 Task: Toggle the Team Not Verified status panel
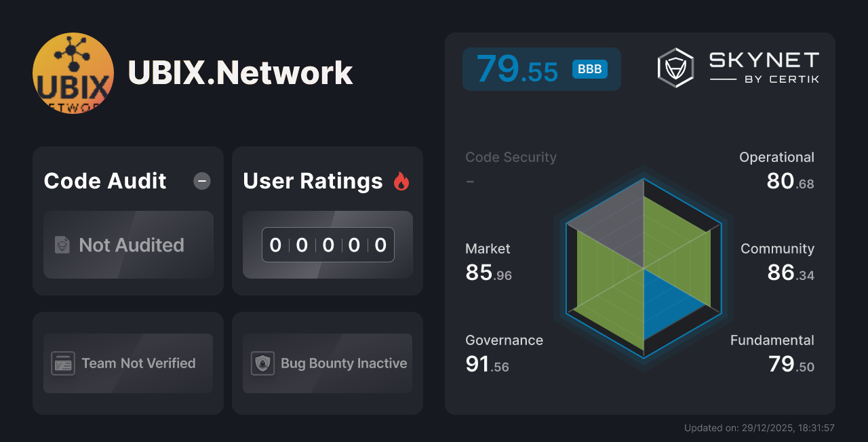coord(128,363)
